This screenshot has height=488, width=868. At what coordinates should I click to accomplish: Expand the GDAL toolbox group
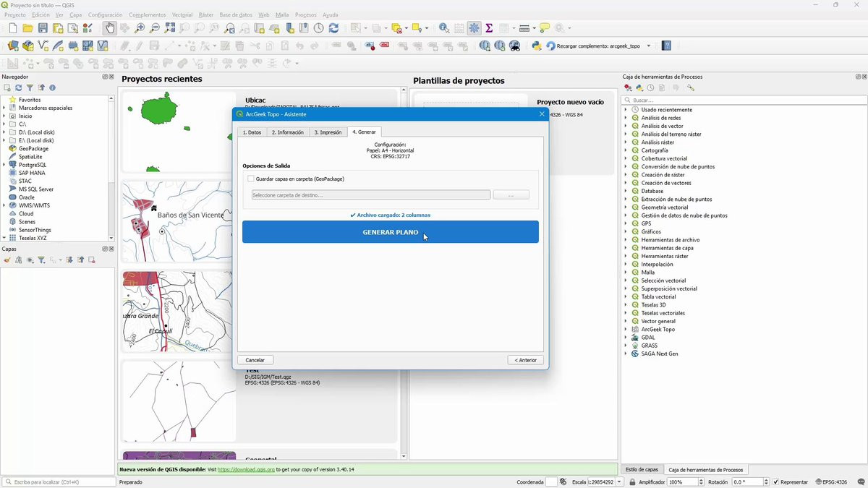[626, 338]
